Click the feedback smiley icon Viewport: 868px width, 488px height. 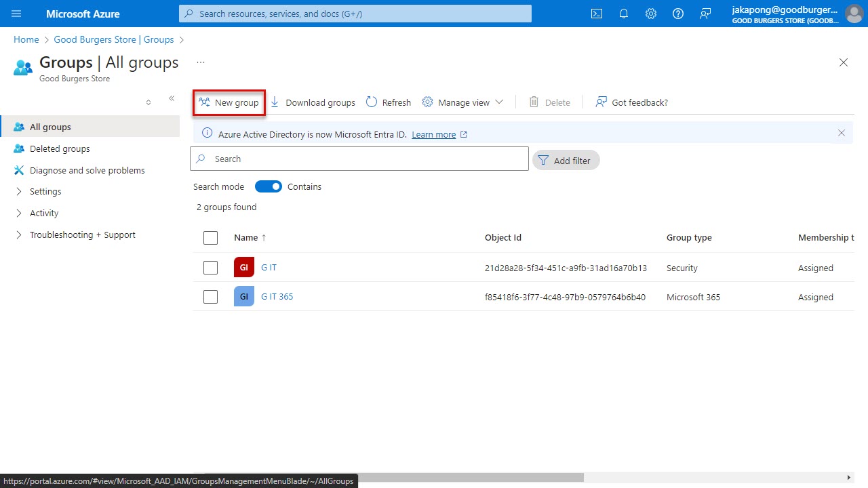coord(705,14)
